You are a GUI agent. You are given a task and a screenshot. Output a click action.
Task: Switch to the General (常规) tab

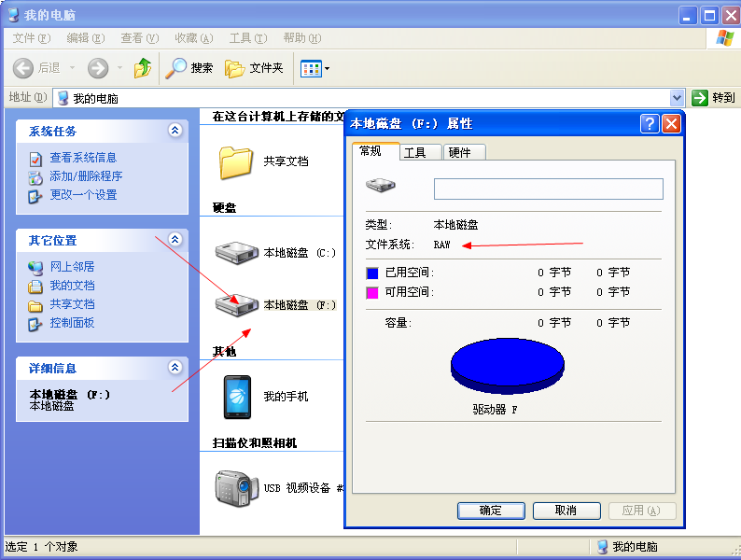coord(376,151)
